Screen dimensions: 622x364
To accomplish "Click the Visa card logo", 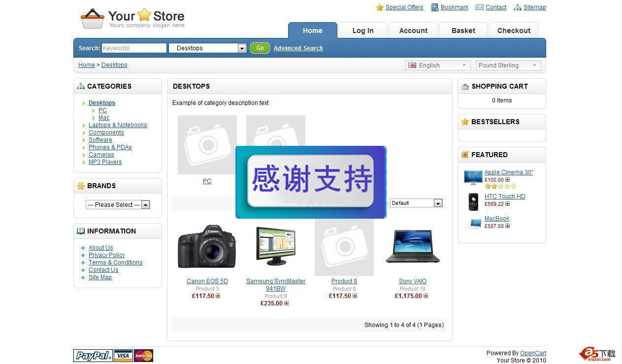I will click(123, 356).
